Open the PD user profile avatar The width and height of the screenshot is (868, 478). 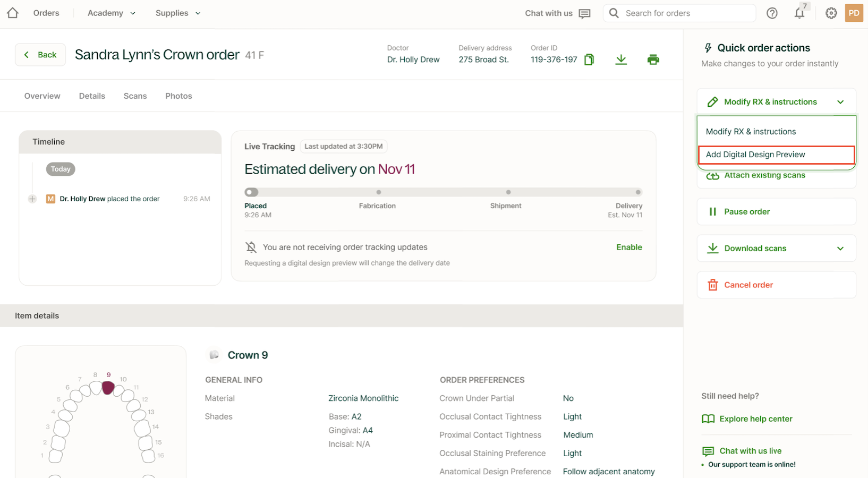coord(854,13)
